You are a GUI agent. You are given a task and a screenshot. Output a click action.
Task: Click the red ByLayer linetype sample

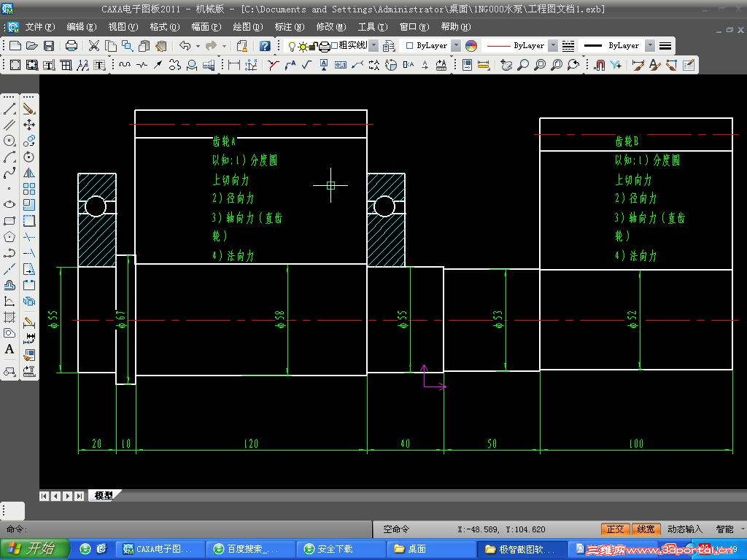[498, 46]
